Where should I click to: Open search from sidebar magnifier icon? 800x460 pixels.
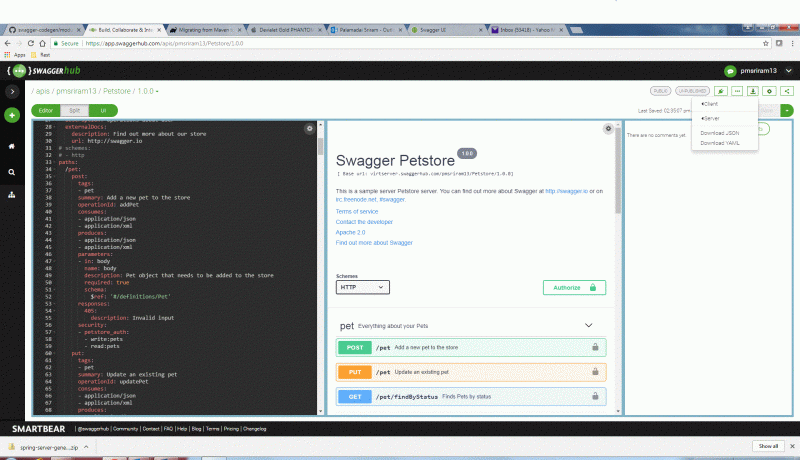tap(12, 172)
